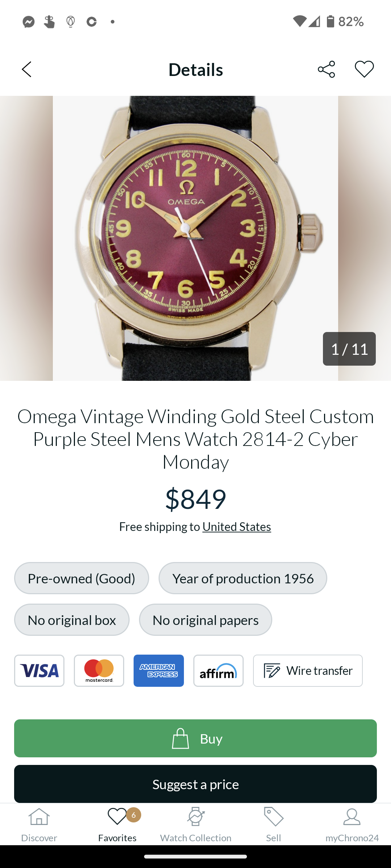Image resolution: width=391 pixels, height=868 pixels.
Task: Tap the Visa payment icon
Action: pyautogui.click(x=39, y=671)
